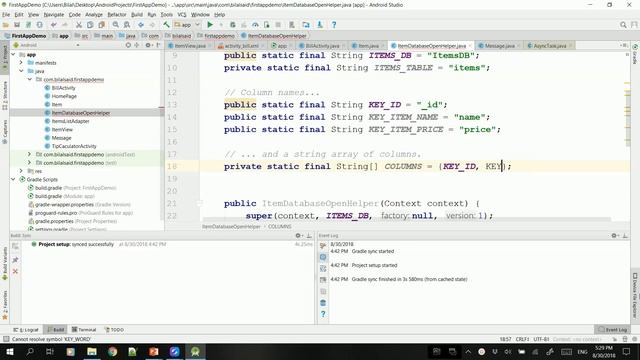The width and height of the screenshot is (640, 360).
Task: Click the Cut scissors icon
Action: point(79,25)
